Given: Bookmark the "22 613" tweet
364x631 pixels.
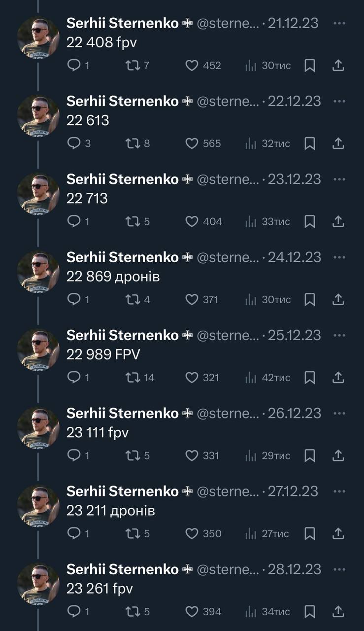Looking at the screenshot, I should tap(309, 143).
